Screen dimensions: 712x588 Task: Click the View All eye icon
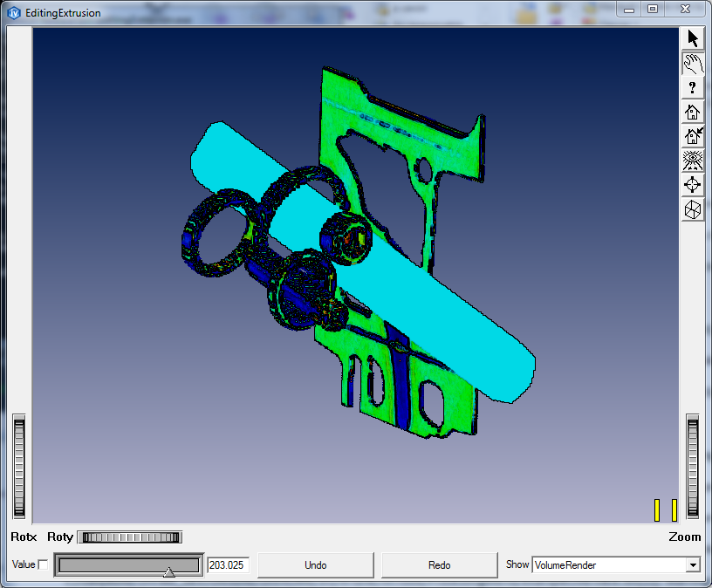point(693,161)
